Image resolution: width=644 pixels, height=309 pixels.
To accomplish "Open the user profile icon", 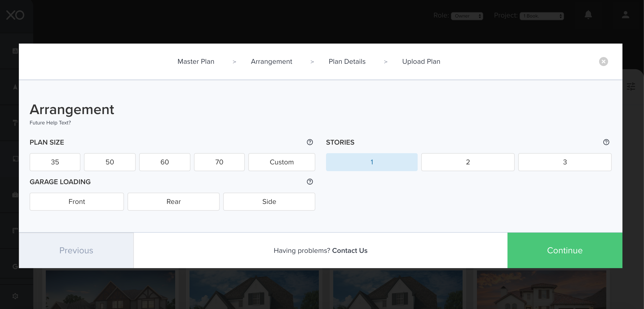I will tap(625, 15).
